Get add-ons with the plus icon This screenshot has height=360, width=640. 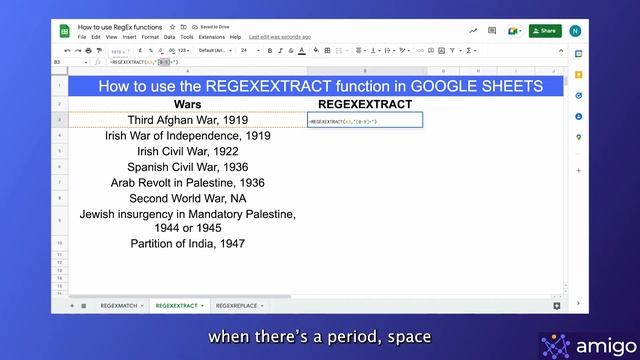coord(578,171)
